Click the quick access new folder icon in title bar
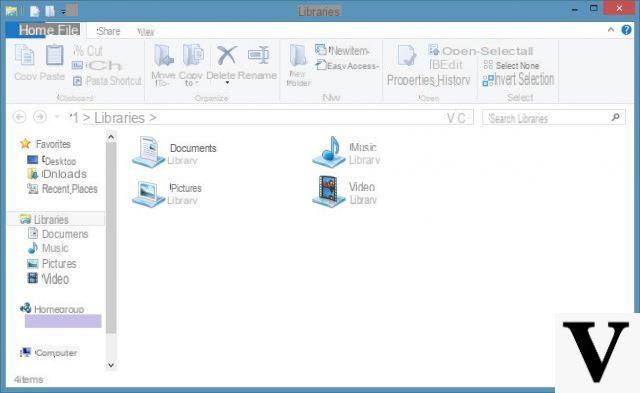Image resolution: width=640 pixels, height=393 pixels. [x=50, y=11]
